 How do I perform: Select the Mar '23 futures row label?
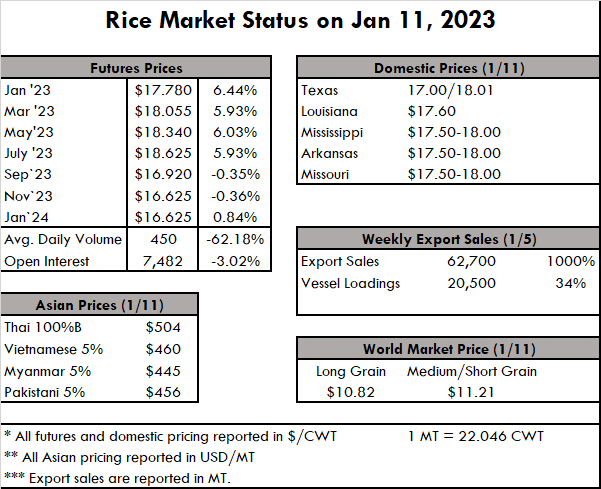29,111
